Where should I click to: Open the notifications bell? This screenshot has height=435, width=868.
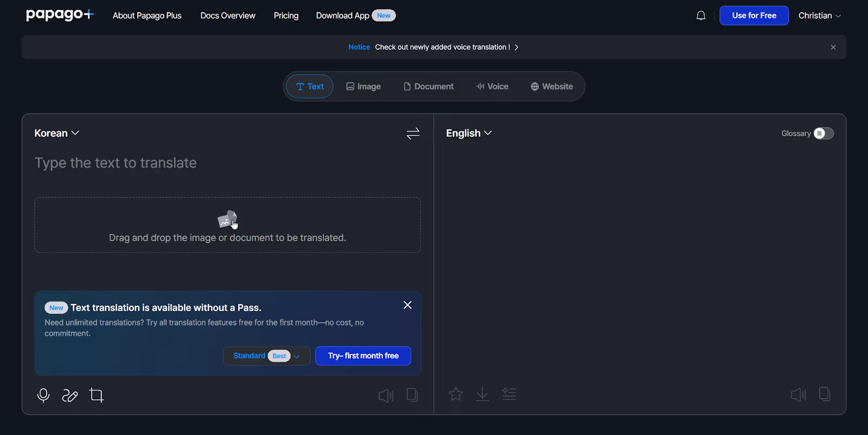pyautogui.click(x=701, y=16)
